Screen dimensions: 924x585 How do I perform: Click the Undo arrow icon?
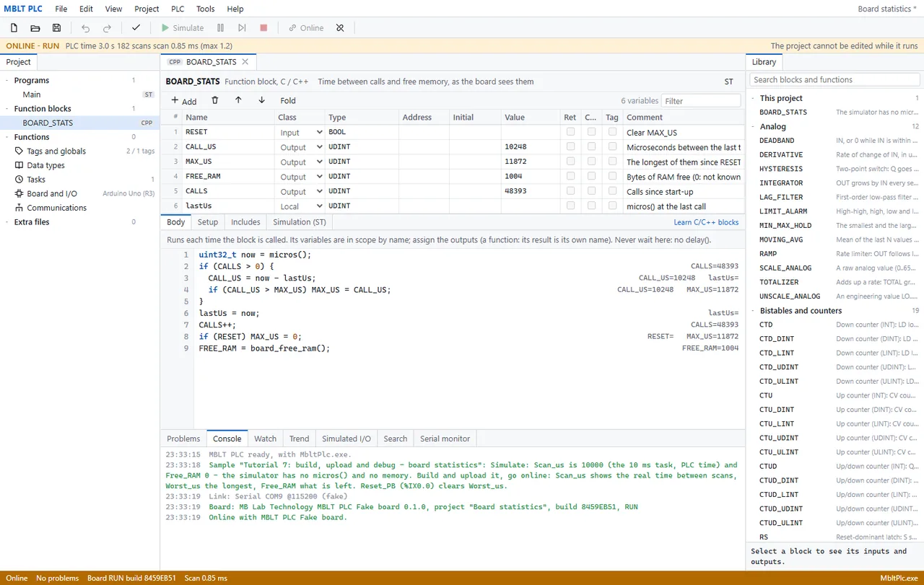click(x=86, y=28)
